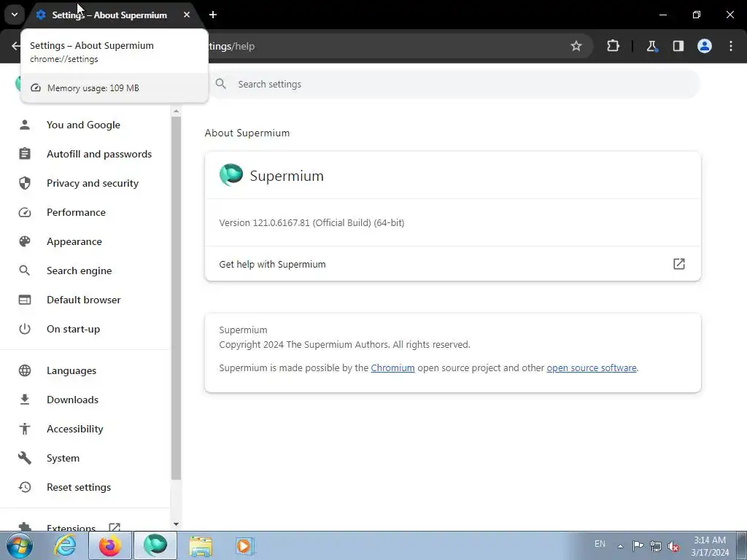Viewport: 747px width, 560px height.
Task: Click the external link icon for Get help
Action: [679, 264]
